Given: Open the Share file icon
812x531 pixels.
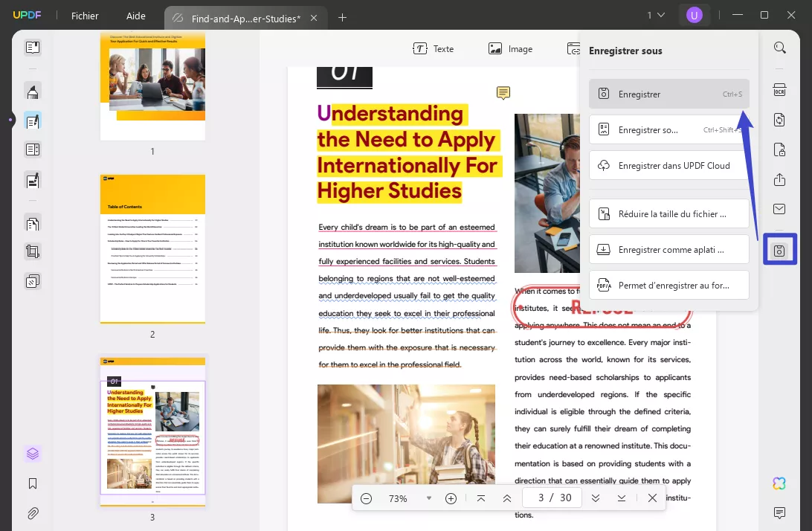Looking at the screenshot, I should coord(779,179).
